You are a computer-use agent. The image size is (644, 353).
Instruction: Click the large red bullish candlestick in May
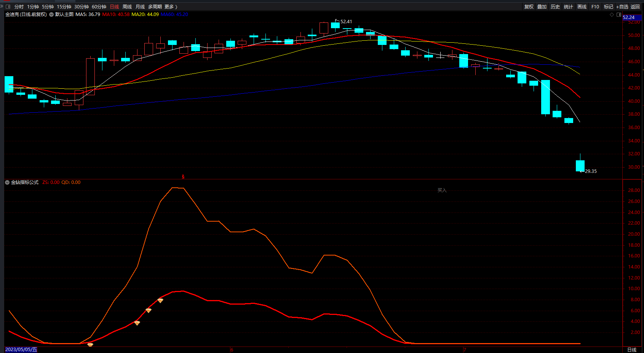pos(90,77)
